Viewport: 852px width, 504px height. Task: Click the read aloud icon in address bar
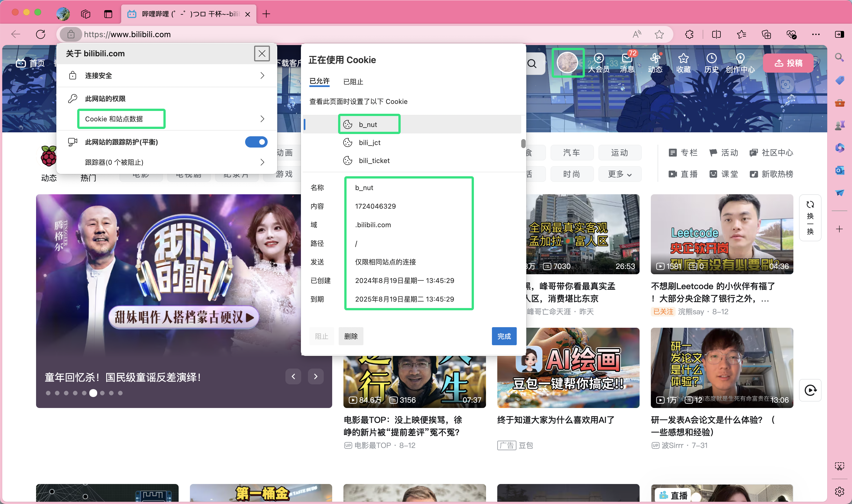[x=636, y=34]
